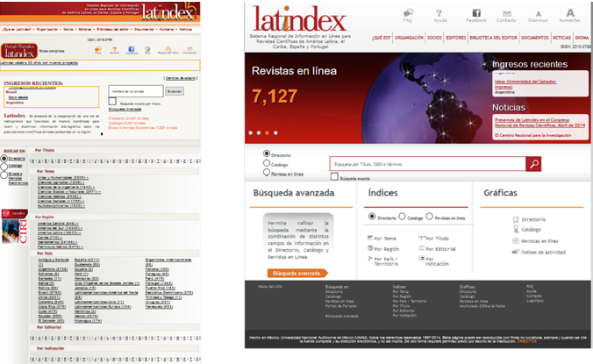Open the Mapa del sitio icon in old page
Viewport: 593px width, 364px height.
coord(168,49)
